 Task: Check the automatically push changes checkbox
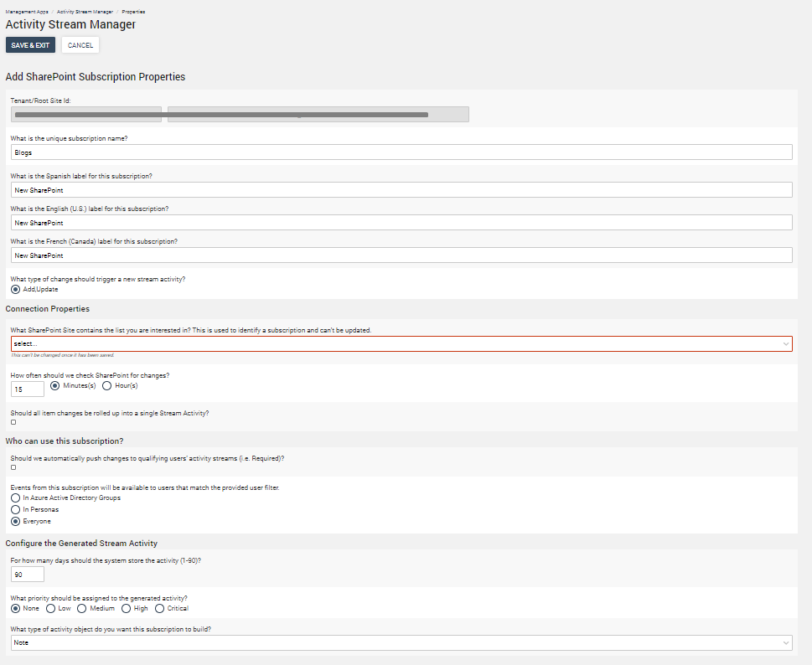pyautogui.click(x=13, y=467)
